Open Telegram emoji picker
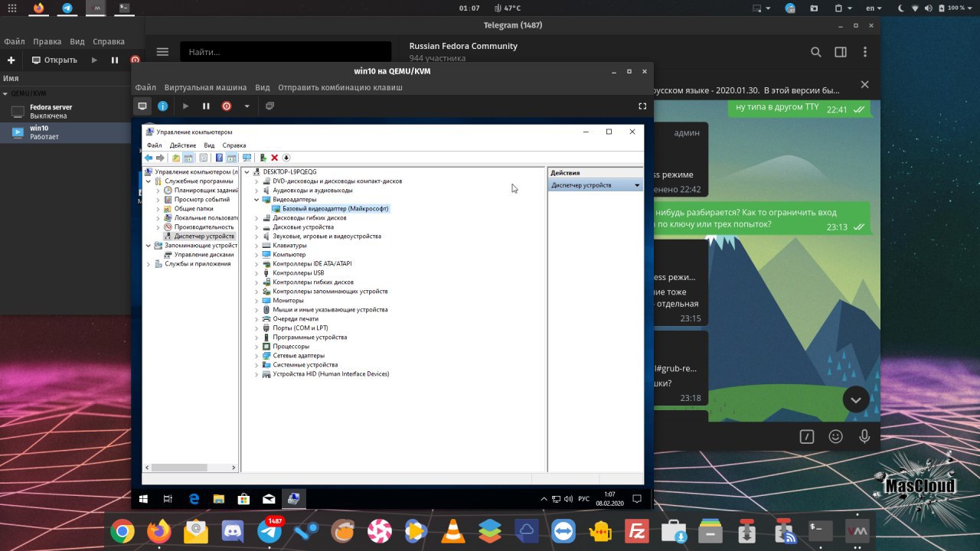980x551 pixels. pos(835,436)
